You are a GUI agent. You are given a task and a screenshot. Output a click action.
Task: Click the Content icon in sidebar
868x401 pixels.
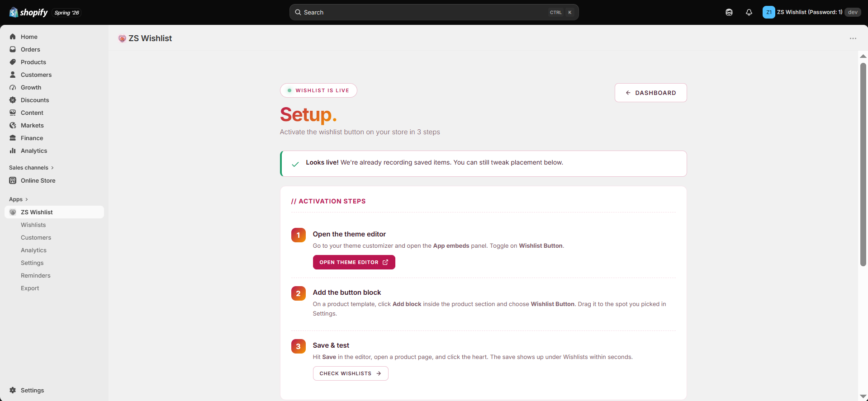tap(13, 113)
